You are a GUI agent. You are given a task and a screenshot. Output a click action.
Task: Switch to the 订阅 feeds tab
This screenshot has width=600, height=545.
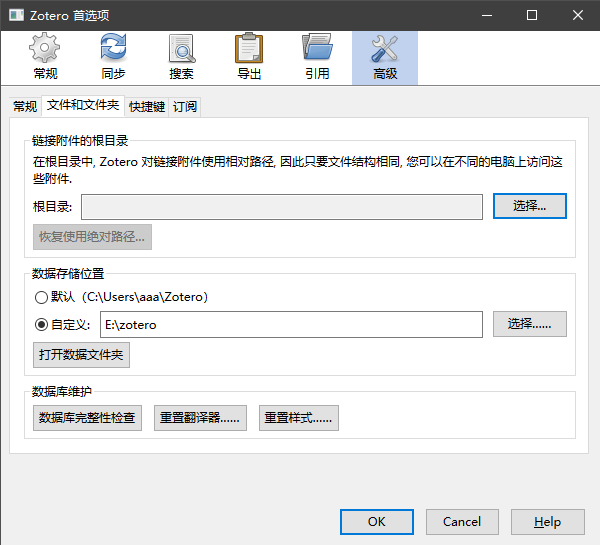tap(185, 106)
